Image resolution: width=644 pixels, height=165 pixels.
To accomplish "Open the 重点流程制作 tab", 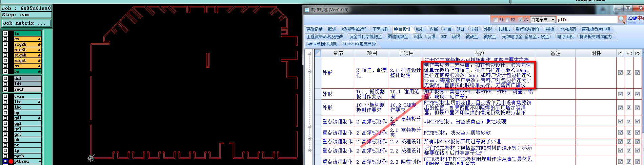I will pos(528,29).
